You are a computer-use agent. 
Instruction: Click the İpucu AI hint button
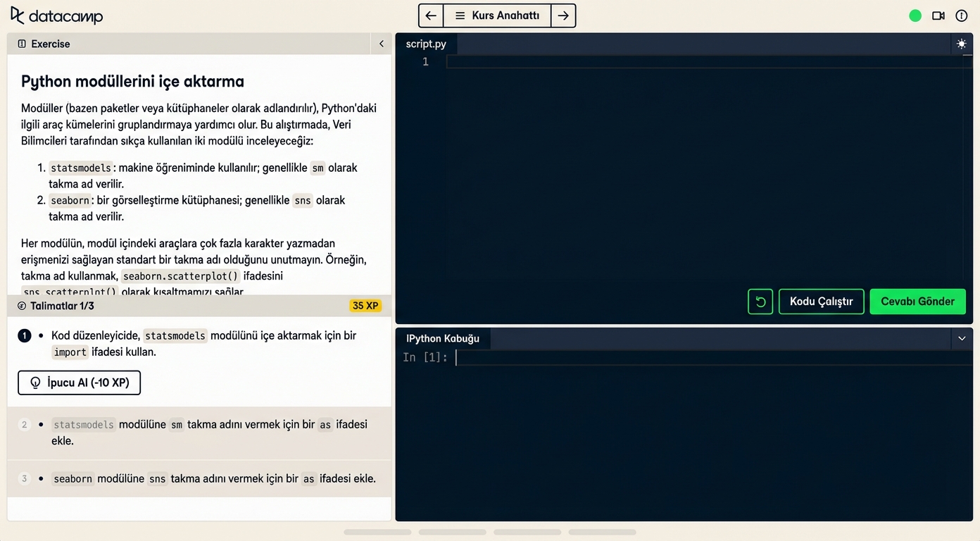pyautogui.click(x=79, y=383)
